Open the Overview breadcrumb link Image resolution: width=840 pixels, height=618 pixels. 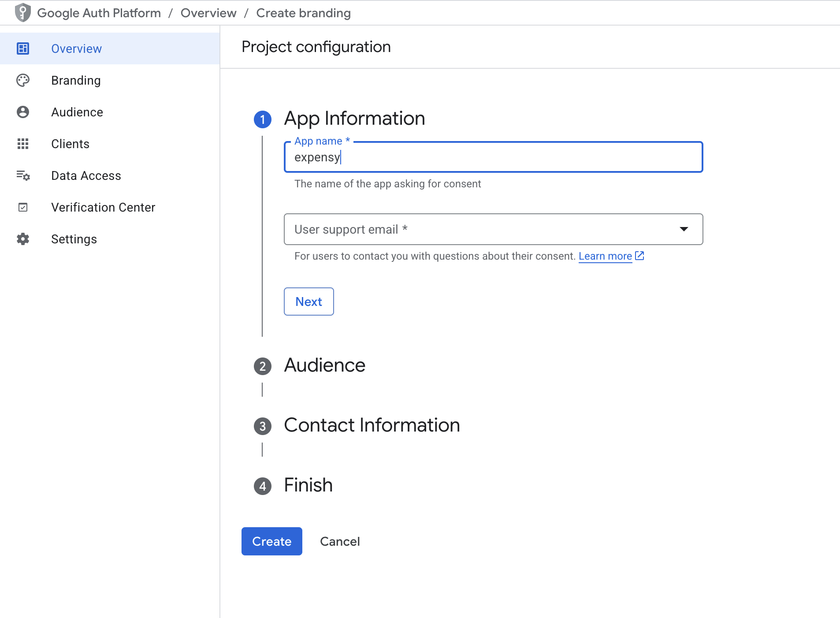208,13
